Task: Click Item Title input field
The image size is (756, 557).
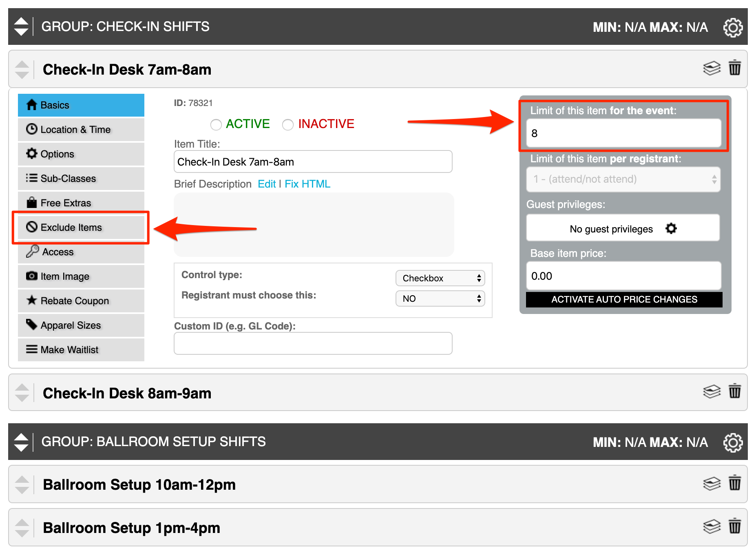Action: tap(313, 162)
